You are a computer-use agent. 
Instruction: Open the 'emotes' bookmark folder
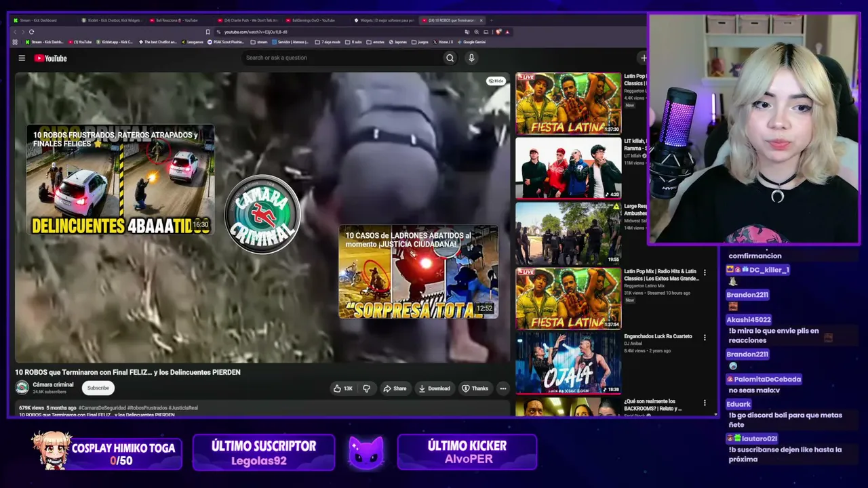[x=376, y=42]
